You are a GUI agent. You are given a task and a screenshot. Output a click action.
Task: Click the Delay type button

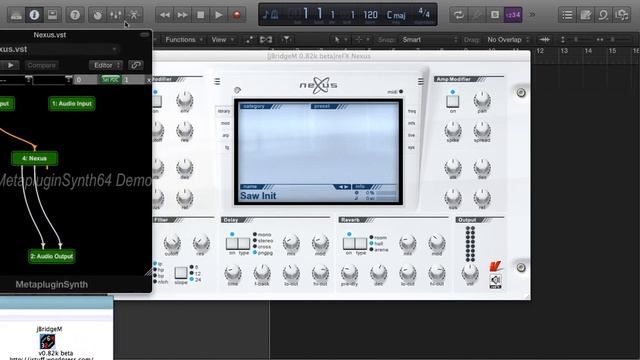(244, 243)
